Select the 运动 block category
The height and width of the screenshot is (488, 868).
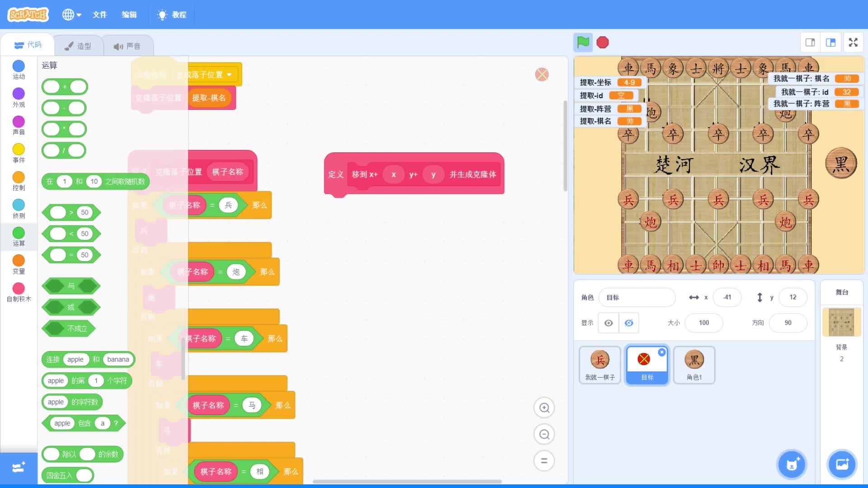19,70
